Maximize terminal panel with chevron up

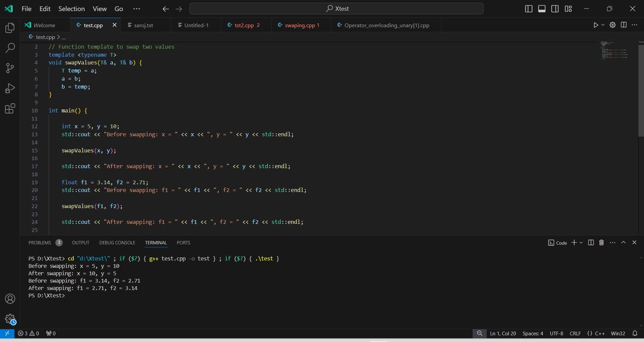click(624, 243)
